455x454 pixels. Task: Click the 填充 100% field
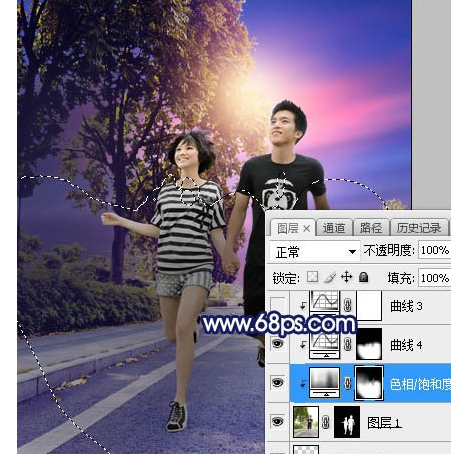click(x=434, y=278)
